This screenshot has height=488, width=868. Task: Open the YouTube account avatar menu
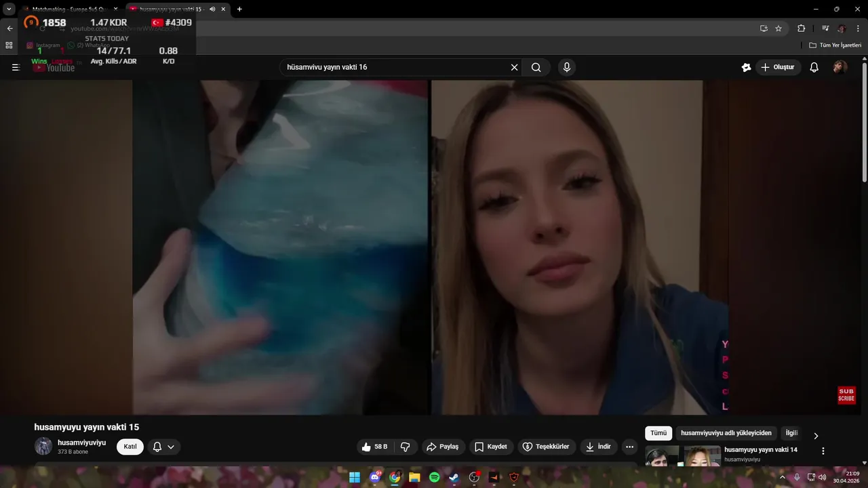[840, 67]
